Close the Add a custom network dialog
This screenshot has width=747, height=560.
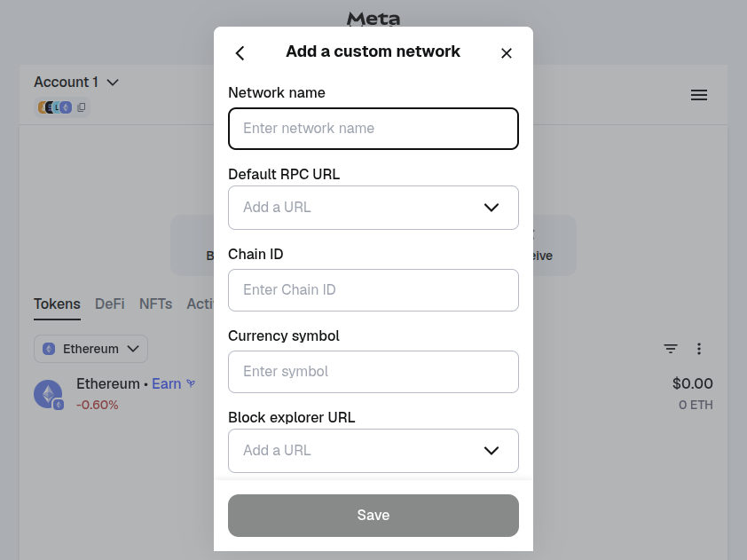(507, 52)
